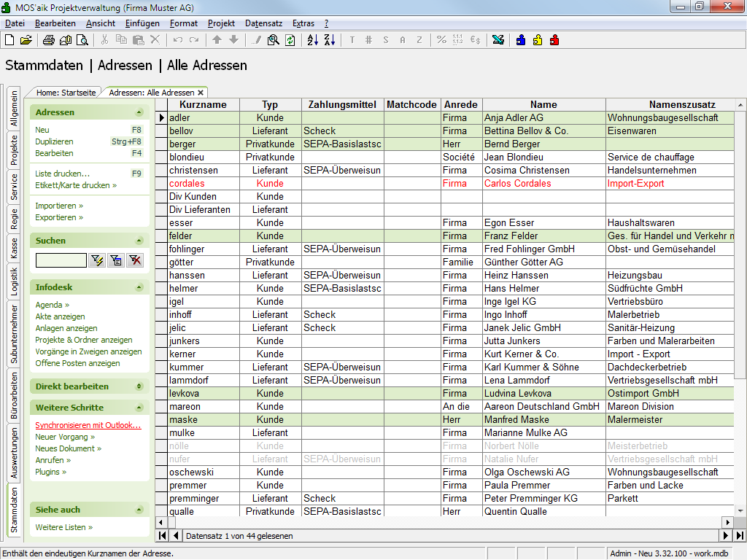Image resolution: width=747 pixels, height=560 pixels.
Task: Click the yellow person icon in toolbar
Action: (x=538, y=41)
